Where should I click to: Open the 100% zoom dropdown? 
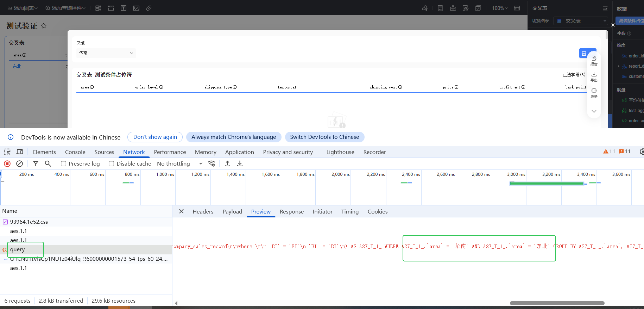tap(500, 8)
